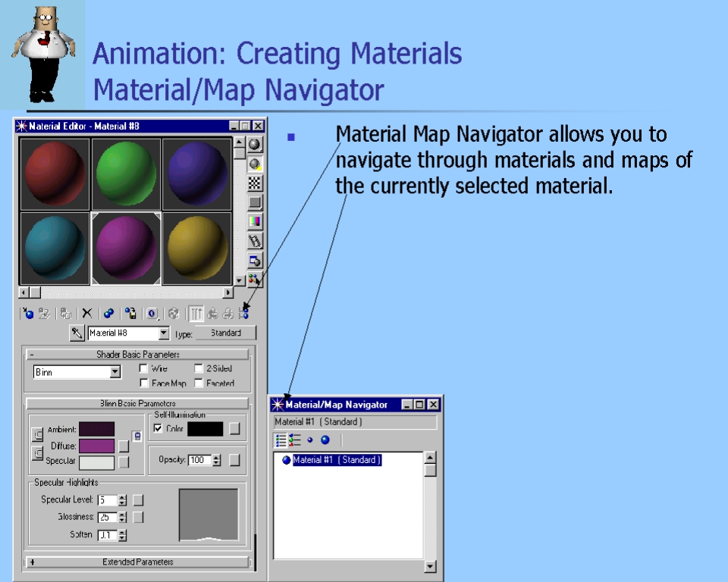
Task: Pick material from object eyedropper
Action: (x=77, y=333)
